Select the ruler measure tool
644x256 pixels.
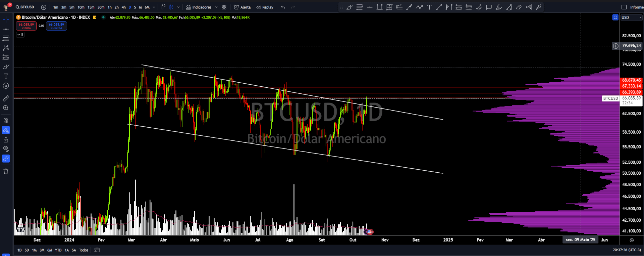click(6, 98)
